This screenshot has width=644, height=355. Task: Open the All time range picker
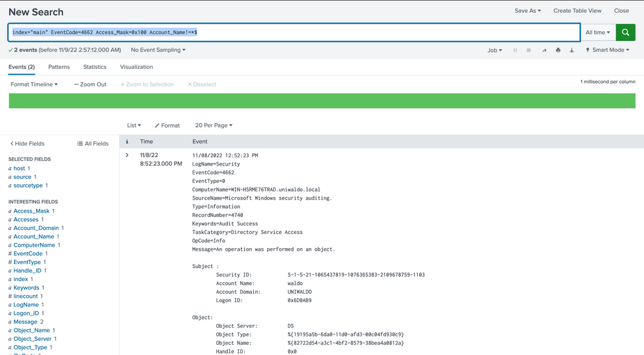pyautogui.click(x=598, y=32)
